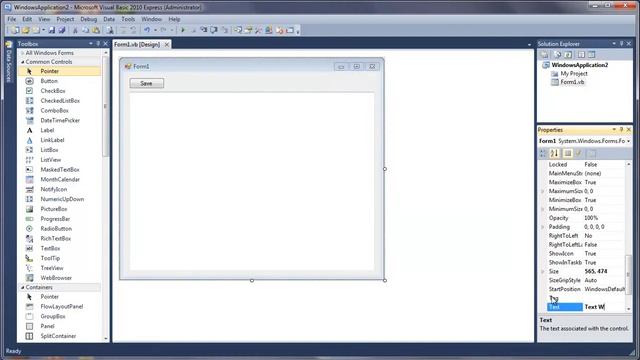
Task: Open the document tab list dropdown
Action: tap(529, 44)
